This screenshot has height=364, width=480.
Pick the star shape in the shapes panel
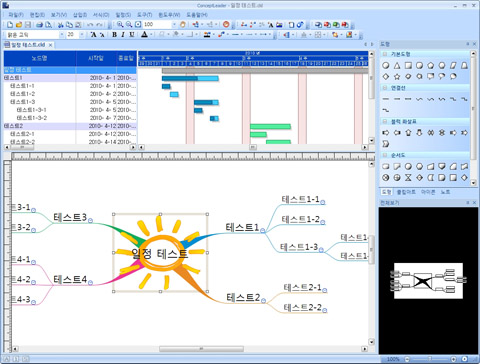pyautogui.click(x=397, y=76)
